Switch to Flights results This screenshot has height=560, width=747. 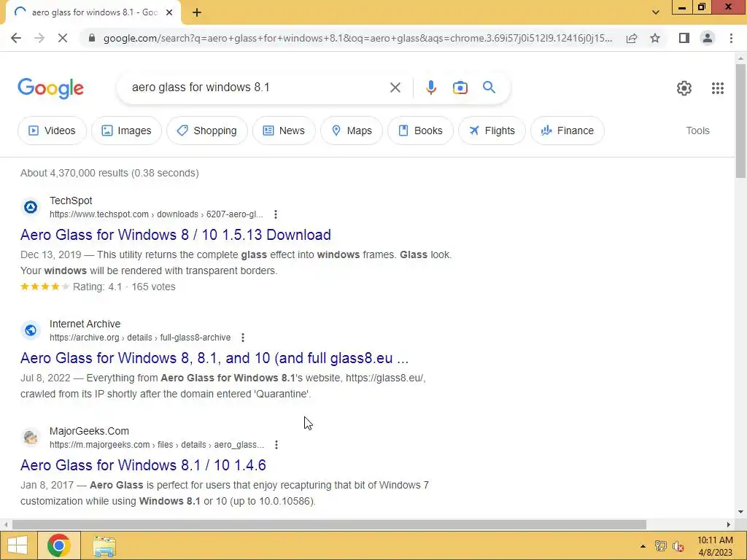click(492, 131)
